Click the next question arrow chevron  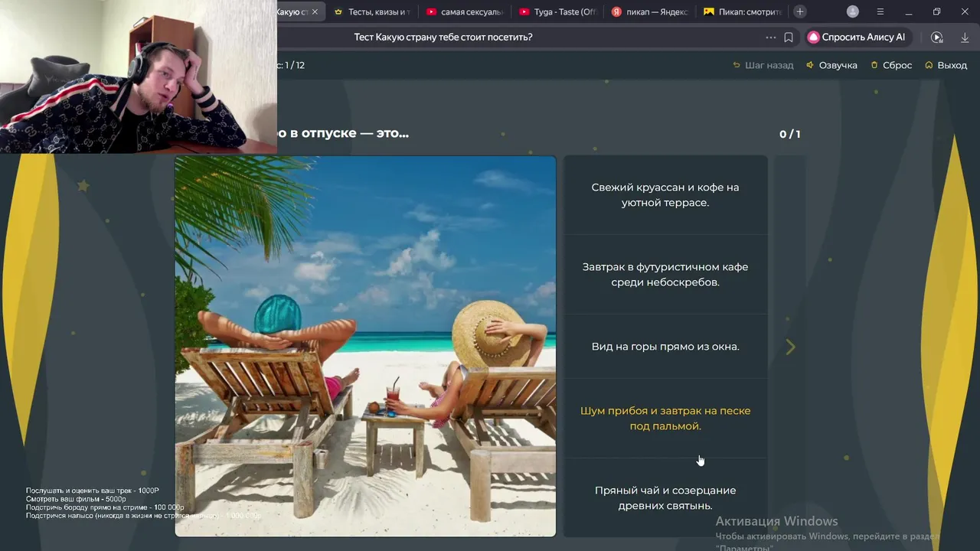pyautogui.click(x=790, y=347)
